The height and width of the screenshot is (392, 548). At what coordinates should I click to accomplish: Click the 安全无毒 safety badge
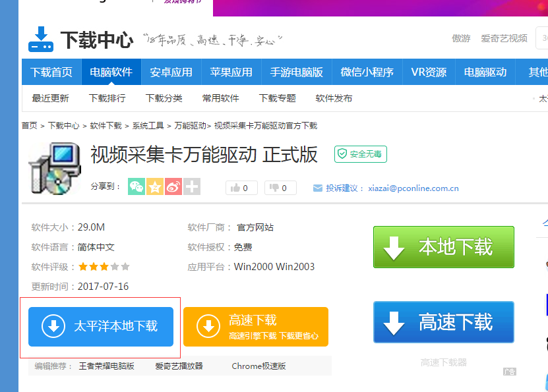[360, 155]
